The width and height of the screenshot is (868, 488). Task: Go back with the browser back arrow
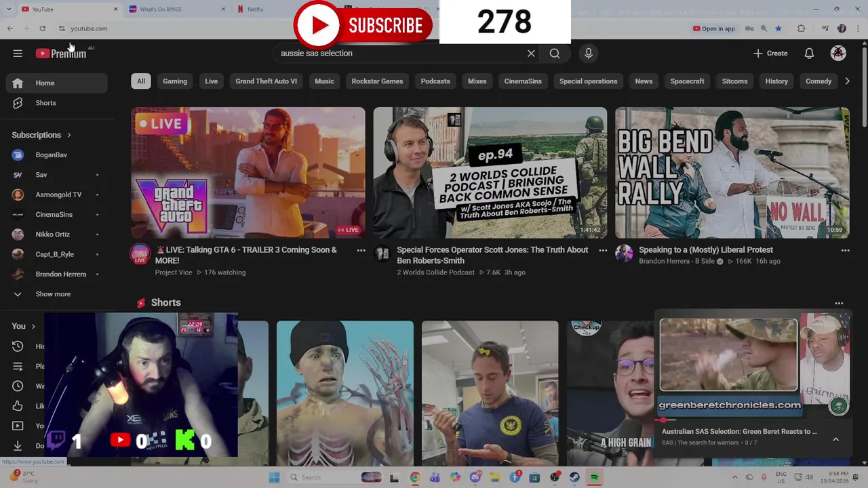click(x=9, y=28)
